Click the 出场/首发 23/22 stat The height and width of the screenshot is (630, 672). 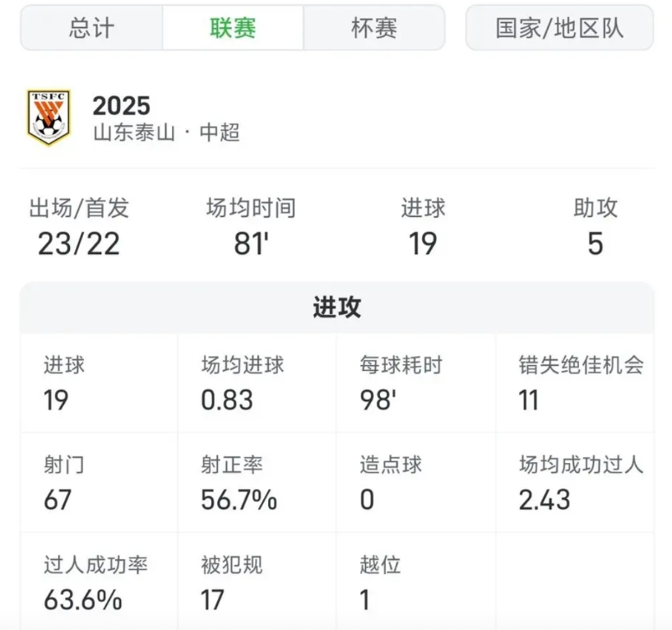point(79,226)
